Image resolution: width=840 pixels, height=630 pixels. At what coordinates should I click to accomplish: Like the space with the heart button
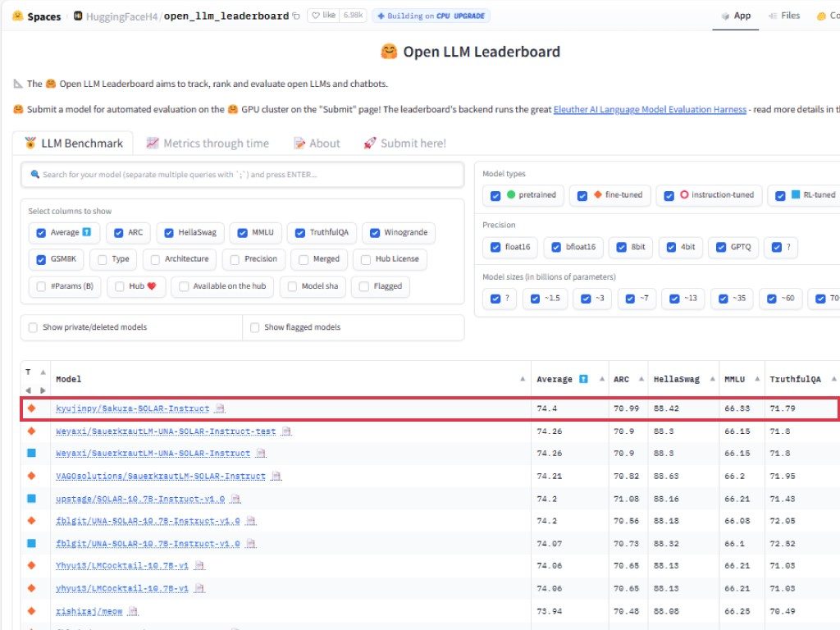325,16
